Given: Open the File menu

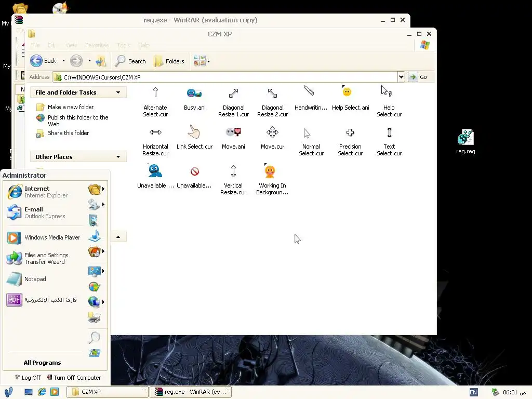Looking at the screenshot, I should click(35, 45).
